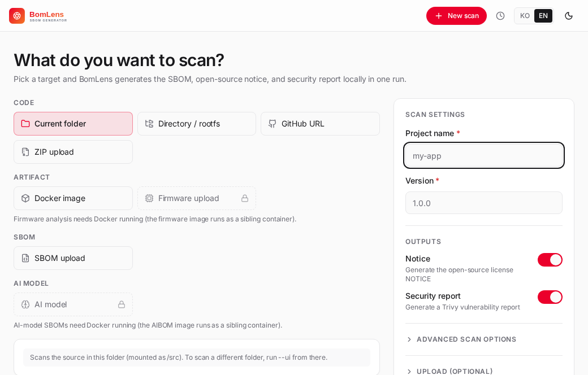Click the Firmware upload locked option
Screen dimensions: 588x375
[197, 198]
